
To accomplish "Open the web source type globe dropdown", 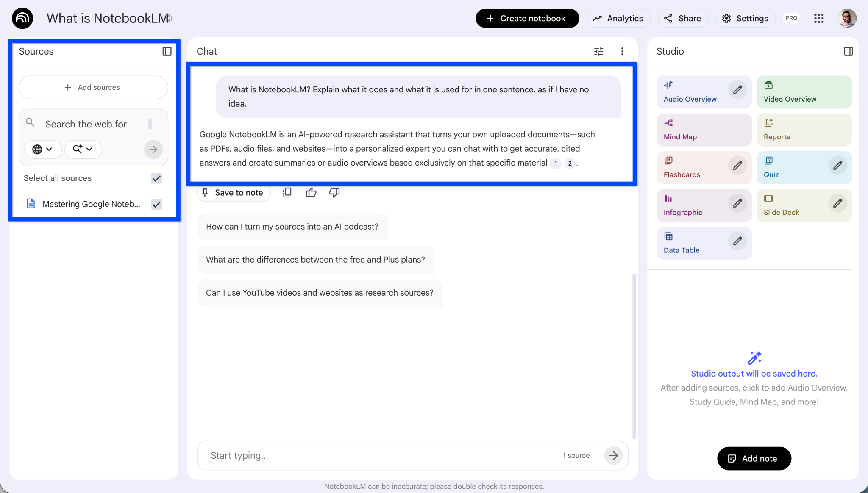I will pos(42,149).
